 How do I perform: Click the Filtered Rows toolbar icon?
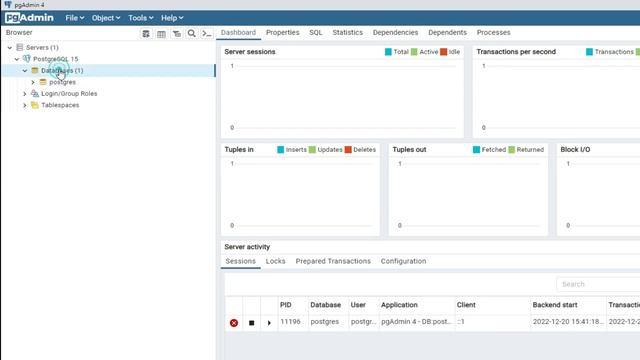coord(177,34)
